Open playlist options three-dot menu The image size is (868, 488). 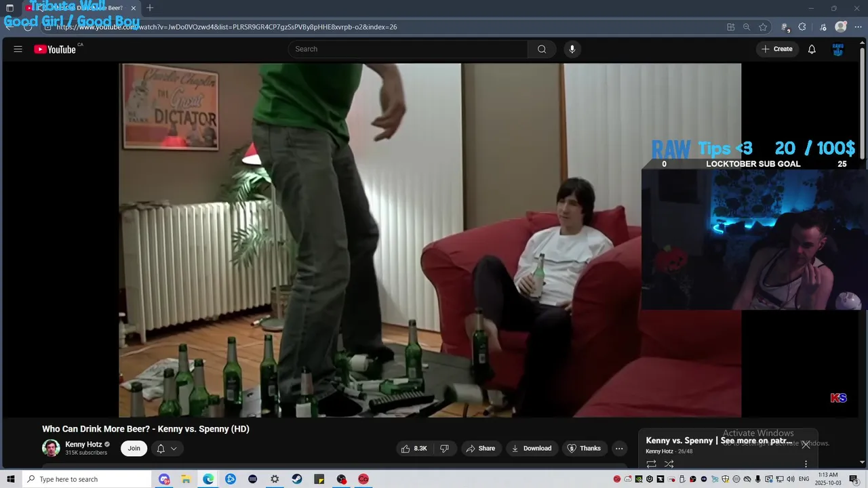pos(806,464)
